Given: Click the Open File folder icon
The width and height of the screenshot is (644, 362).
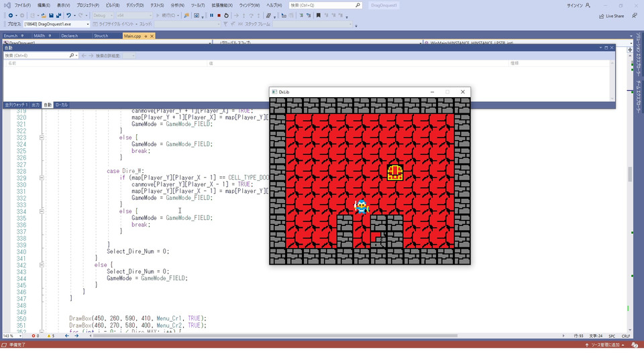Looking at the screenshot, I should (43, 15).
